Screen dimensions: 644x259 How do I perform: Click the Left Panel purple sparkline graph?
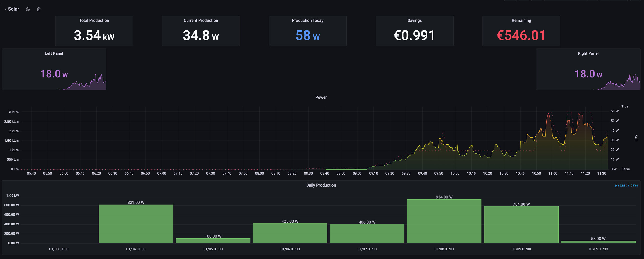pos(92,85)
